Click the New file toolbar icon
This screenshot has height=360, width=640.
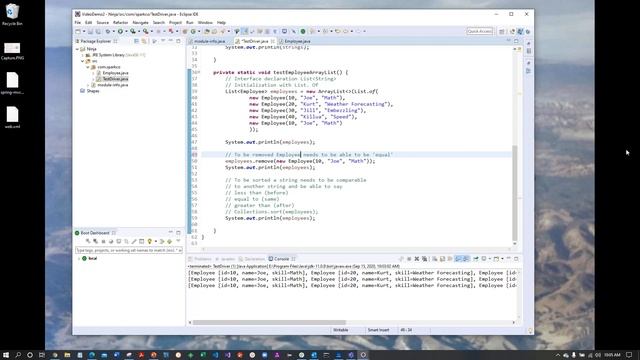point(78,31)
